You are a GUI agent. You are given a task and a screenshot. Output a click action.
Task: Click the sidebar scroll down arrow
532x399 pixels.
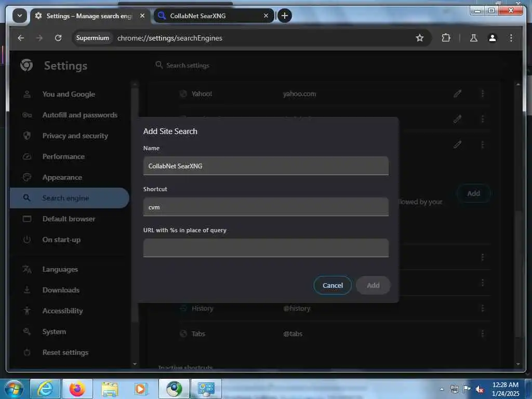coord(135,364)
